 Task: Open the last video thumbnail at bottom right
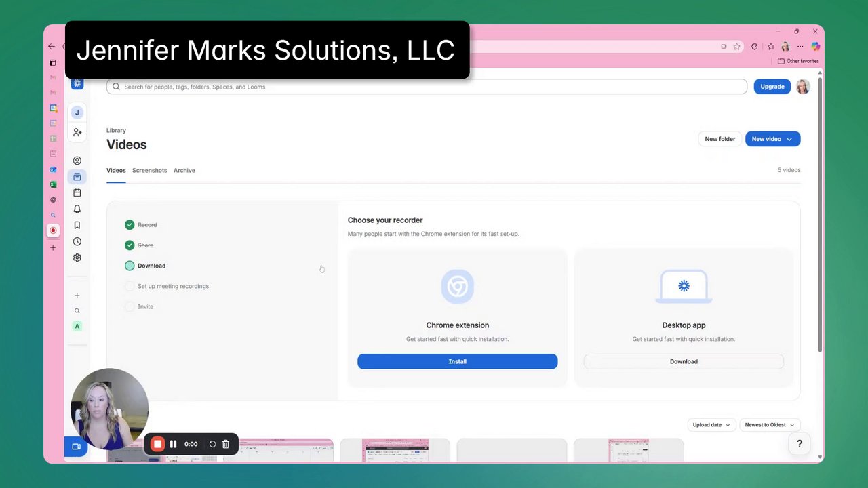629,451
